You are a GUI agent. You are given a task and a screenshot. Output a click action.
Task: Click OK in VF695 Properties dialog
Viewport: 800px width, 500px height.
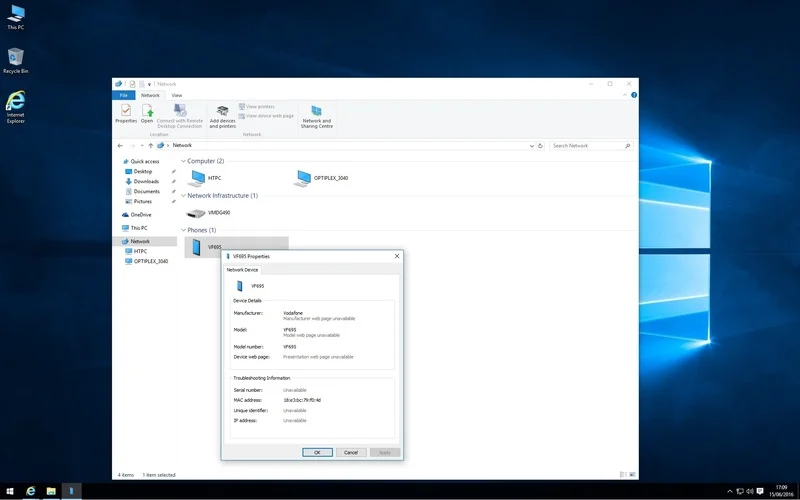317,453
